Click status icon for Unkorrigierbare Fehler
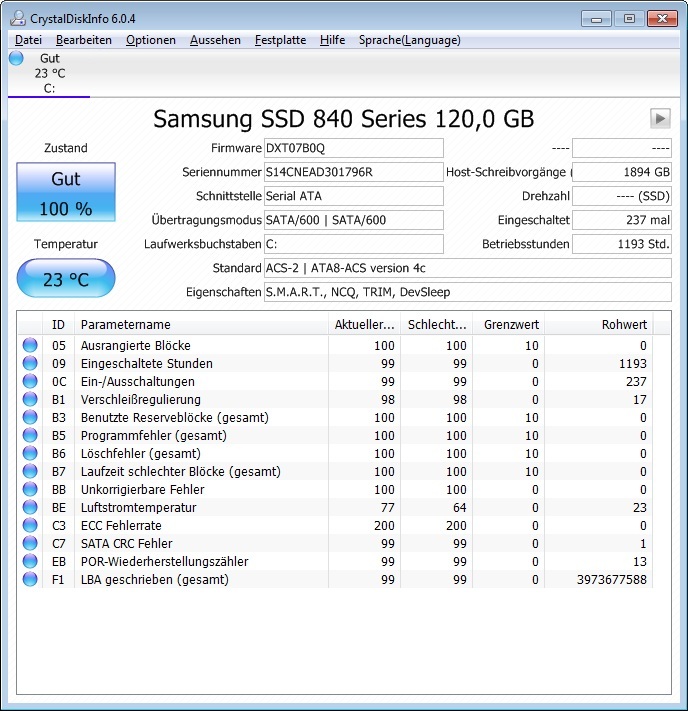 [30, 489]
